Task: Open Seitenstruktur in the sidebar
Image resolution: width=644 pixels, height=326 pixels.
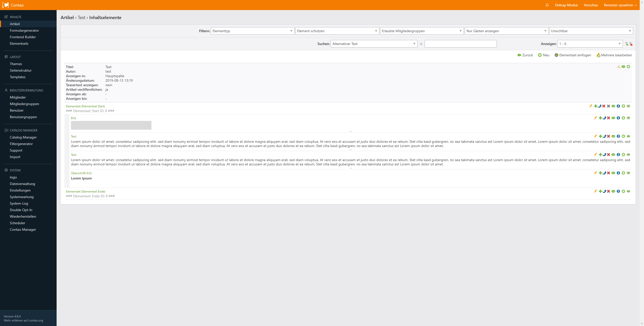Action: (21, 70)
